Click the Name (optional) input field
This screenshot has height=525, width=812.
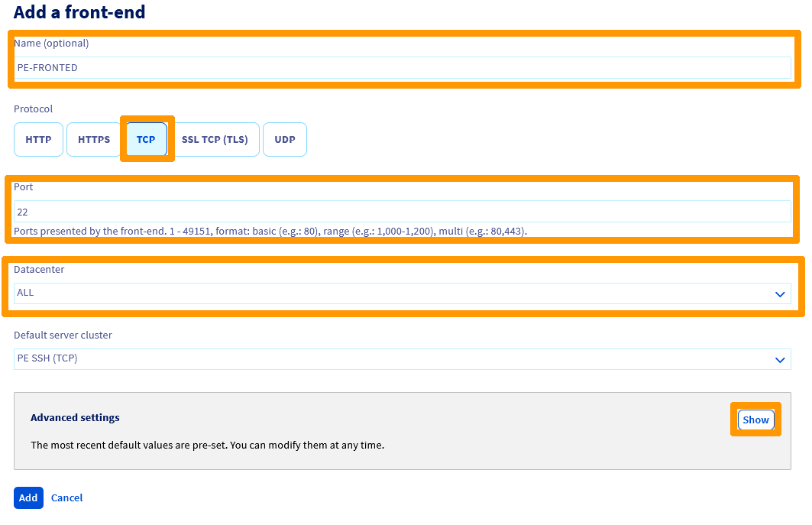tap(403, 67)
